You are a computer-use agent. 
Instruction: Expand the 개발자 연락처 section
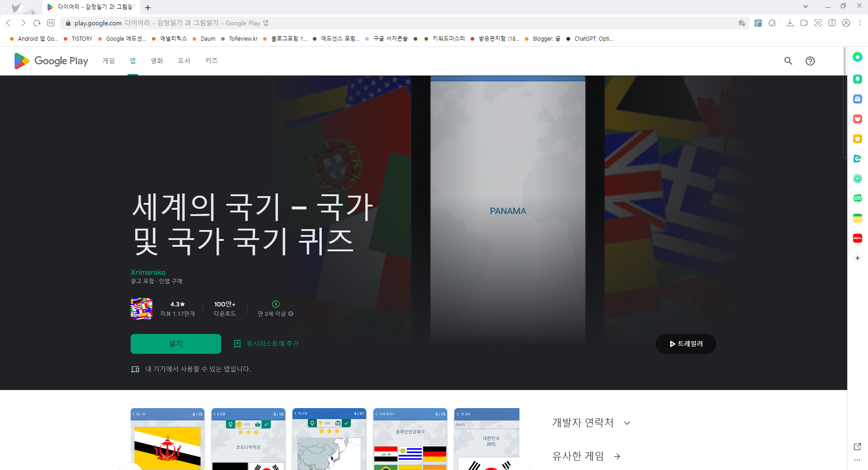pyautogui.click(x=627, y=423)
